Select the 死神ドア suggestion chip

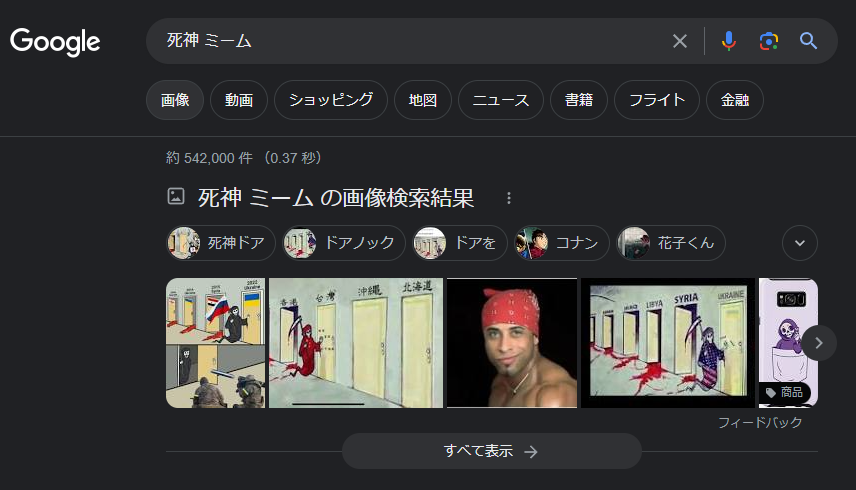tap(221, 243)
